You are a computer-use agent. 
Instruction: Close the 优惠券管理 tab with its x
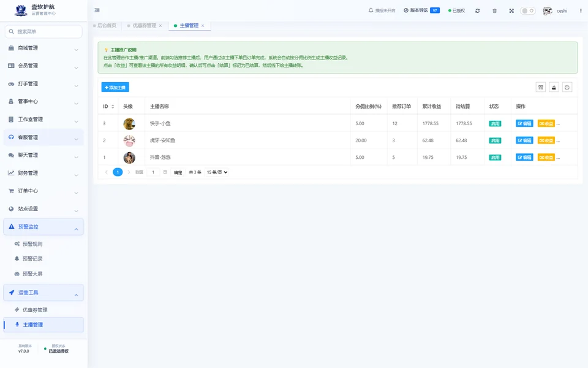pos(160,26)
